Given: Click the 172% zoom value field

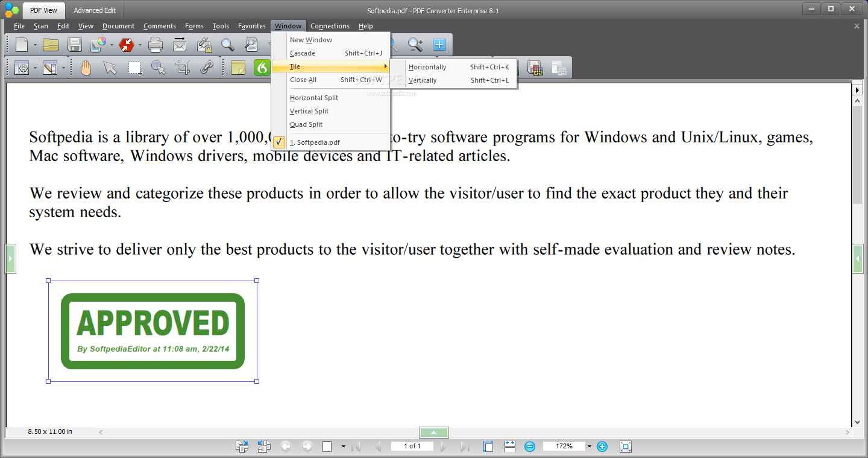Looking at the screenshot, I should coord(564,447).
